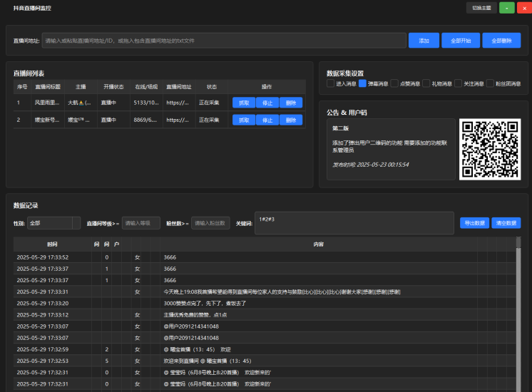Select record at 2025-05-29 17:33:20
Screen dimensions: 532x392
point(265,304)
